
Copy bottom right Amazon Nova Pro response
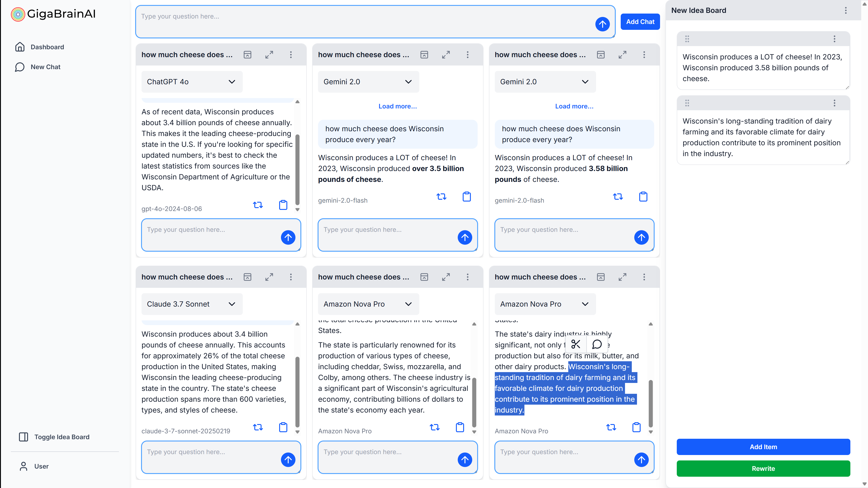(x=637, y=427)
